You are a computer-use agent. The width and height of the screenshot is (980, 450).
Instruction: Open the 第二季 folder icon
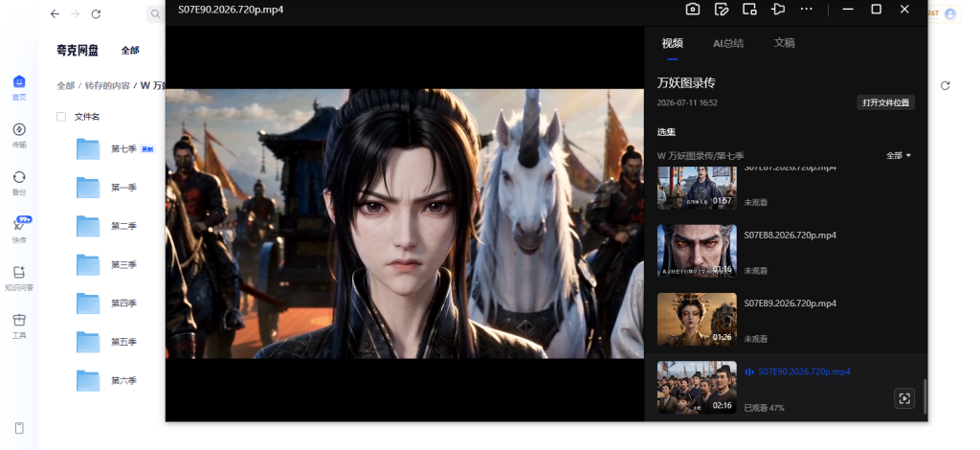point(88,226)
